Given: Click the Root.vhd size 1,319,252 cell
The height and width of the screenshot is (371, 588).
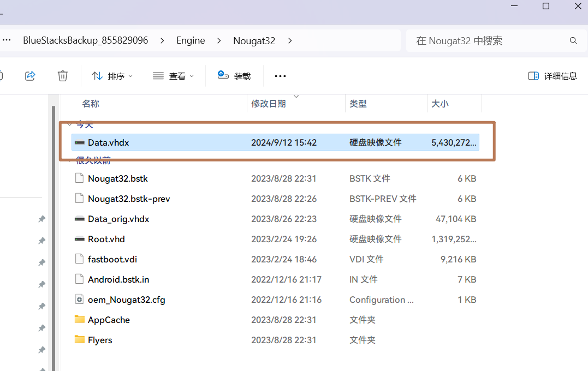Looking at the screenshot, I should pos(454,239).
